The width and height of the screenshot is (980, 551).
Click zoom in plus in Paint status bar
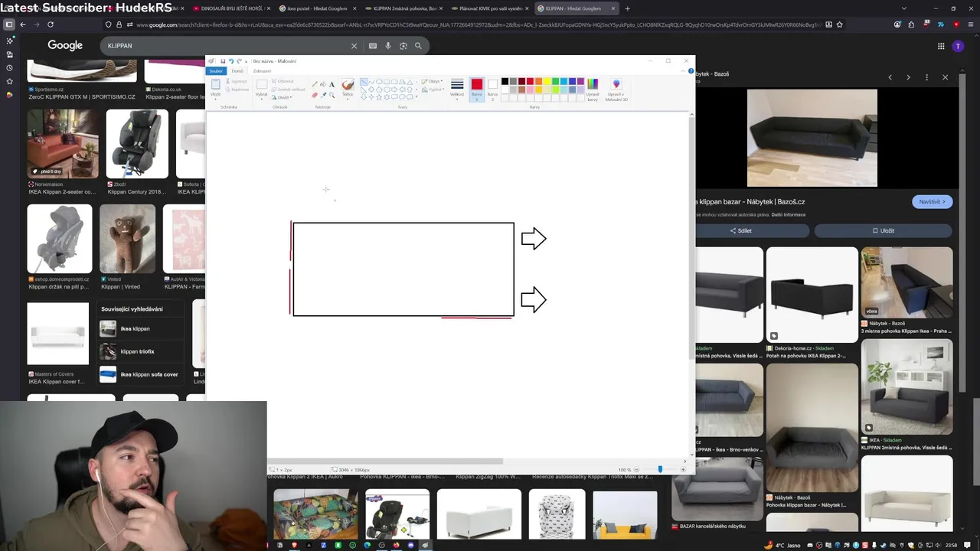684,470
